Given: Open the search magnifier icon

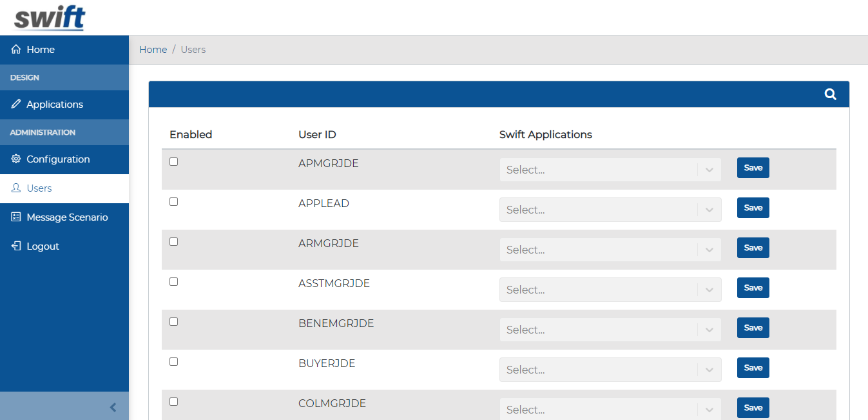Looking at the screenshot, I should pos(830,94).
